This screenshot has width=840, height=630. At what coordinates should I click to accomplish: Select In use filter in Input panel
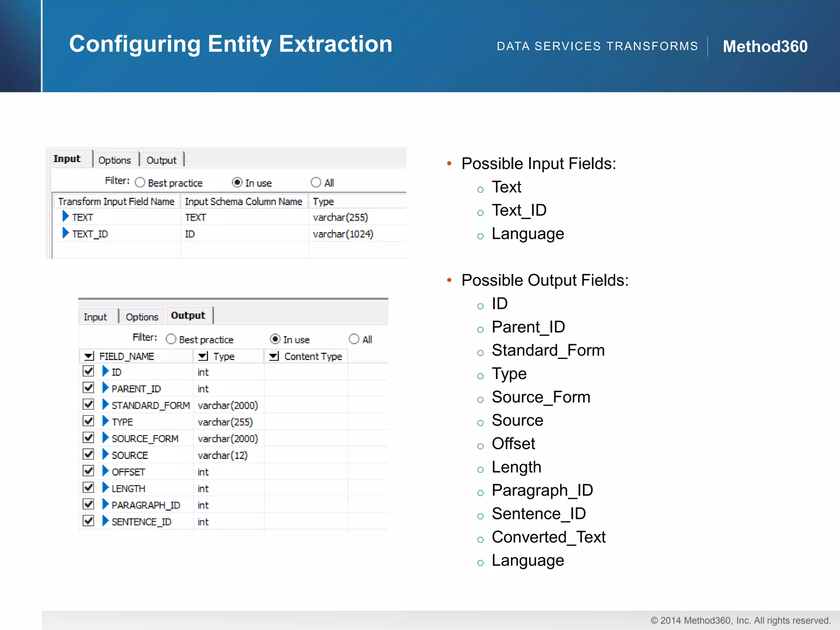tap(237, 182)
